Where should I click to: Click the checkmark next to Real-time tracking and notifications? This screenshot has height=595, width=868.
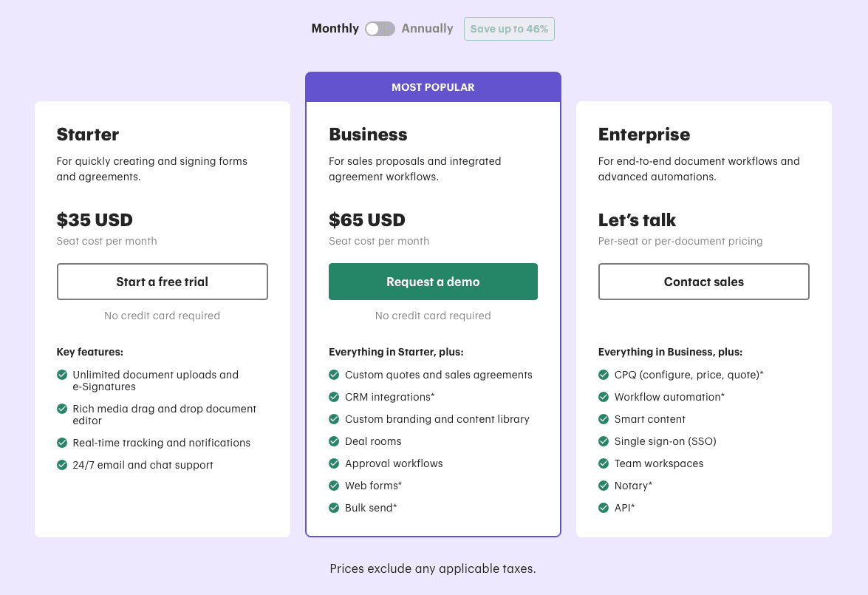[62, 443]
